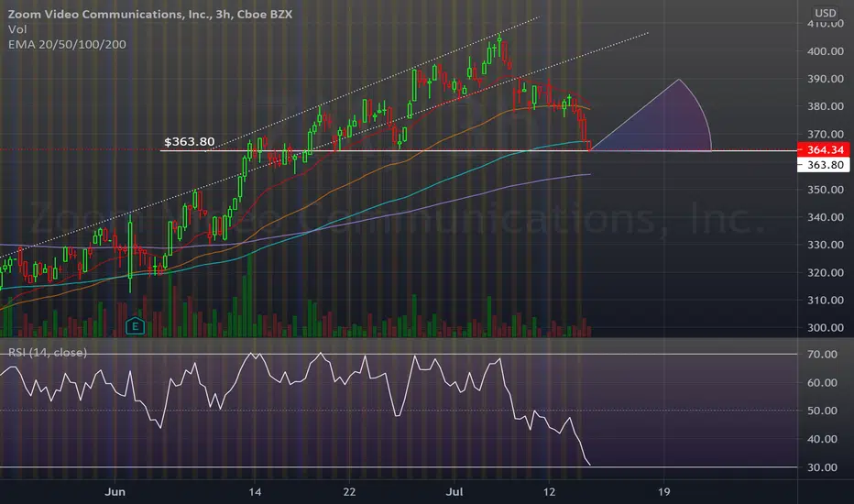The height and width of the screenshot is (504, 854).
Task: Click the 14 date label on time axis
Action: [255, 492]
